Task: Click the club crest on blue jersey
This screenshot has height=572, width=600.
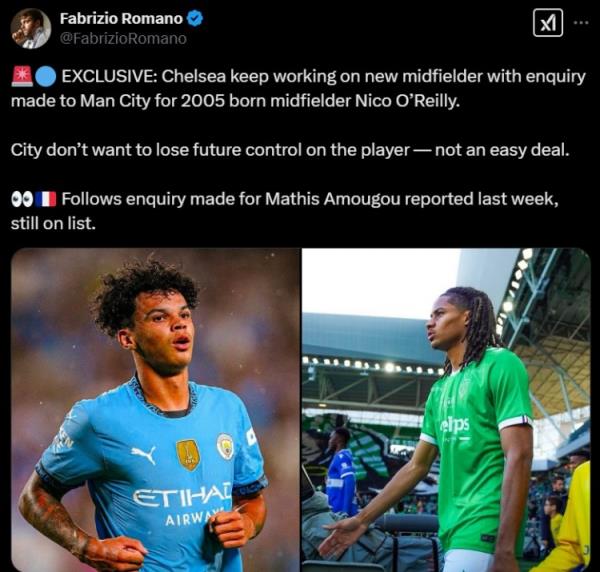Action: point(225,446)
